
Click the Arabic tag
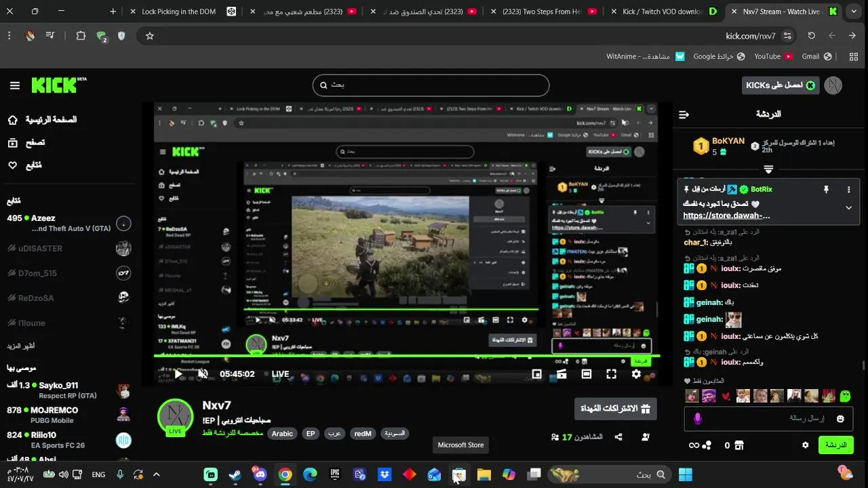click(282, 434)
